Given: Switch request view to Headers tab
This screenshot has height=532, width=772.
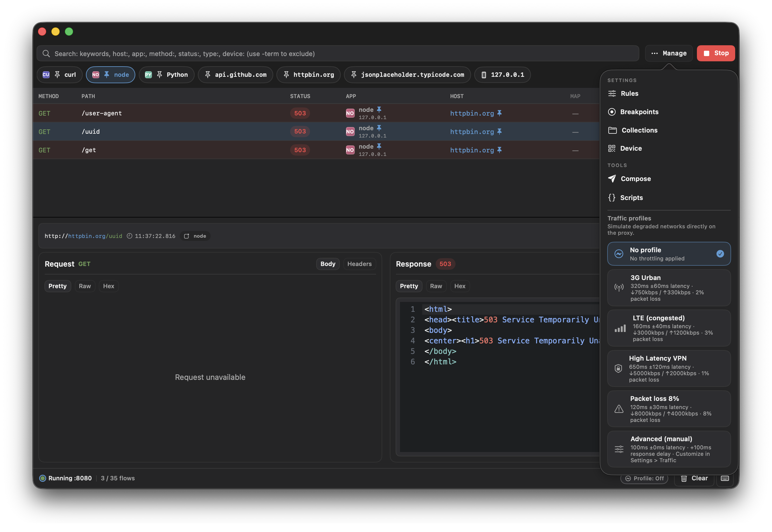Looking at the screenshot, I should 359,264.
